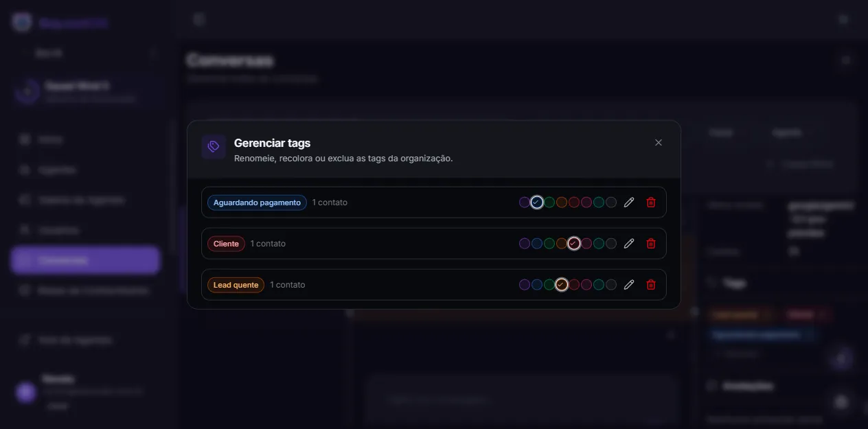
Task: Set Aguardando pagamento color to red
Action: pyautogui.click(x=574, y=202)
